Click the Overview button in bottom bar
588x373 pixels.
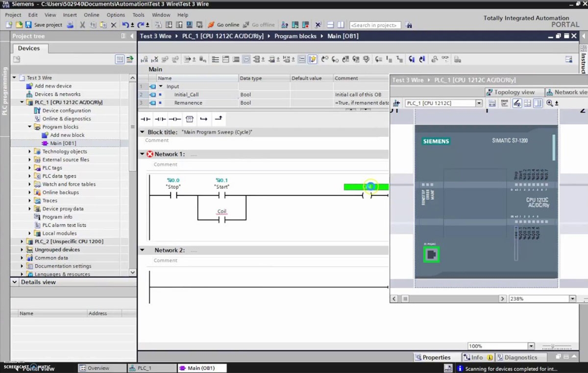point(102,368)
